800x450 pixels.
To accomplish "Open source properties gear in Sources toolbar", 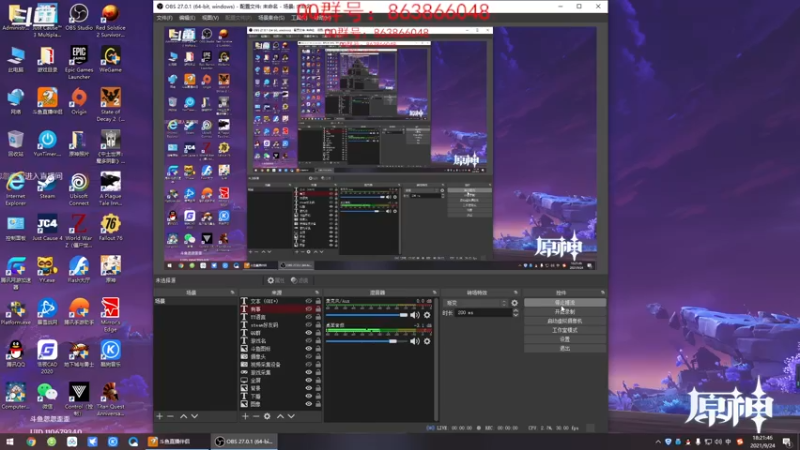I will pyautogui.click(x=267, y=416).
